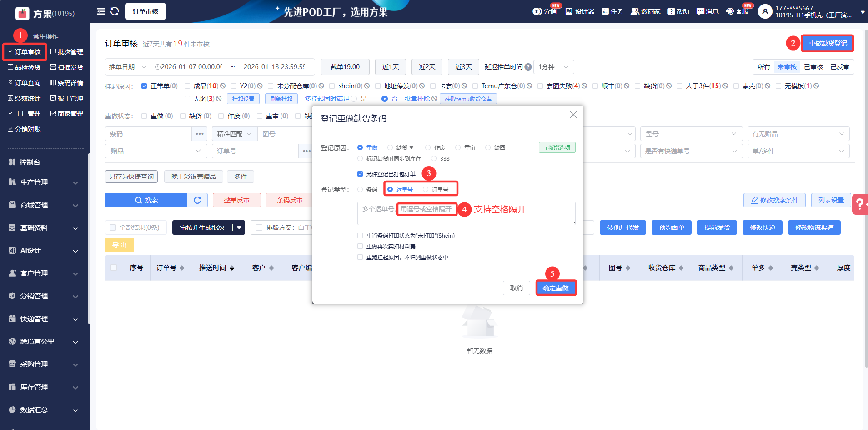Click the reset icon beside 搜索

coord(197,200)
